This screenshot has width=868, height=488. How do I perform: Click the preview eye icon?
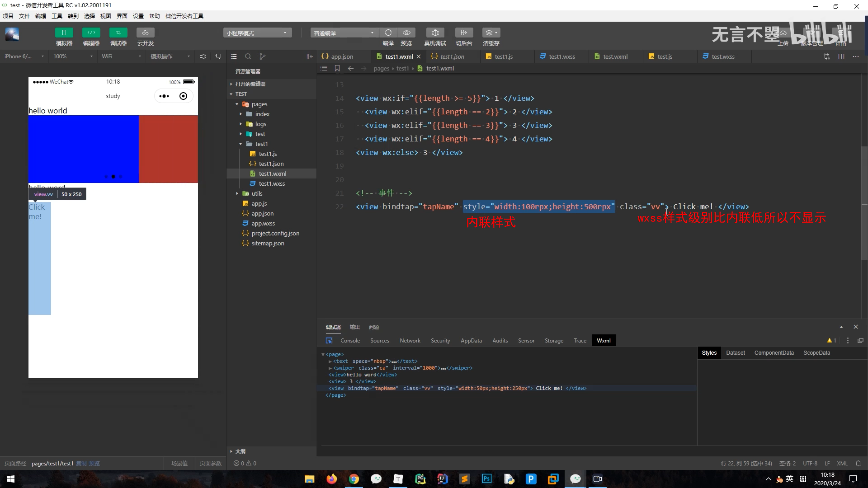click(406, 33)
